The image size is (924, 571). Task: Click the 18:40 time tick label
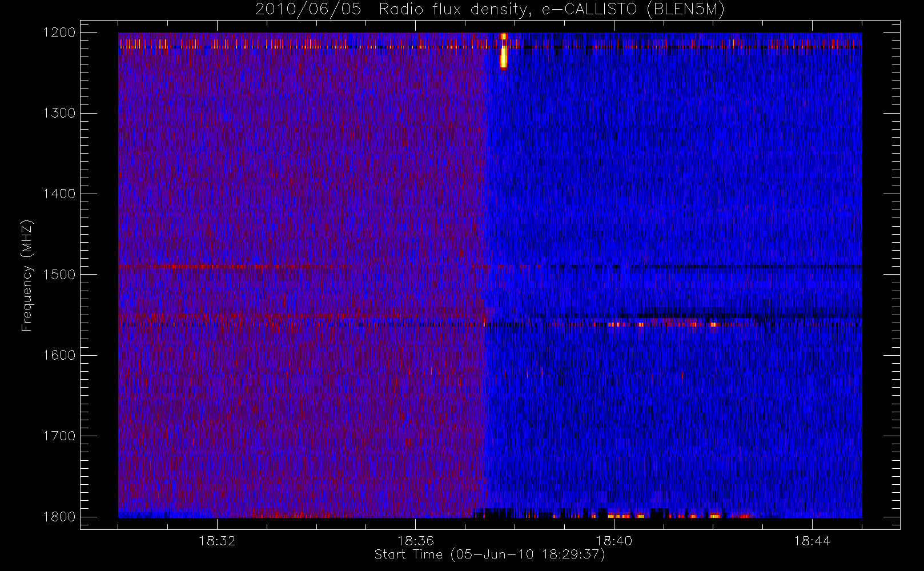pos(614,541)
